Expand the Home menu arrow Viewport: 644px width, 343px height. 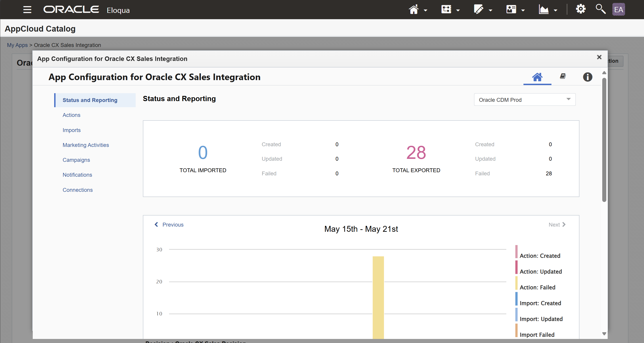(x=425, y=11)
